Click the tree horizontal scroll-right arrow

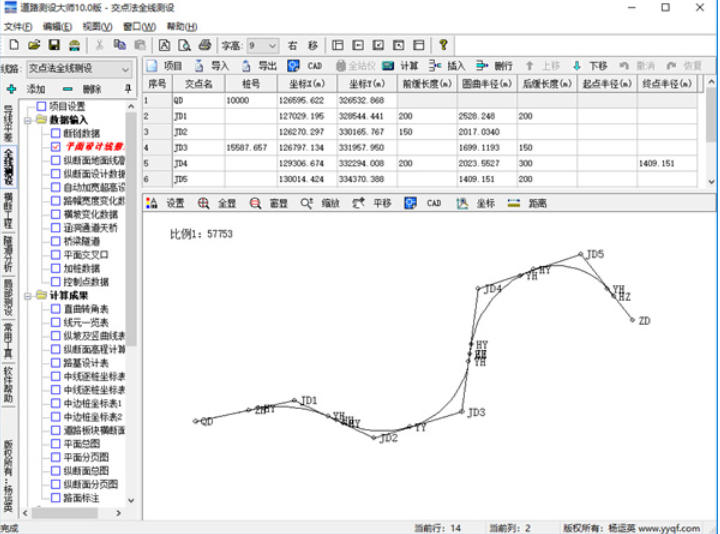click(x=118, y=513)
